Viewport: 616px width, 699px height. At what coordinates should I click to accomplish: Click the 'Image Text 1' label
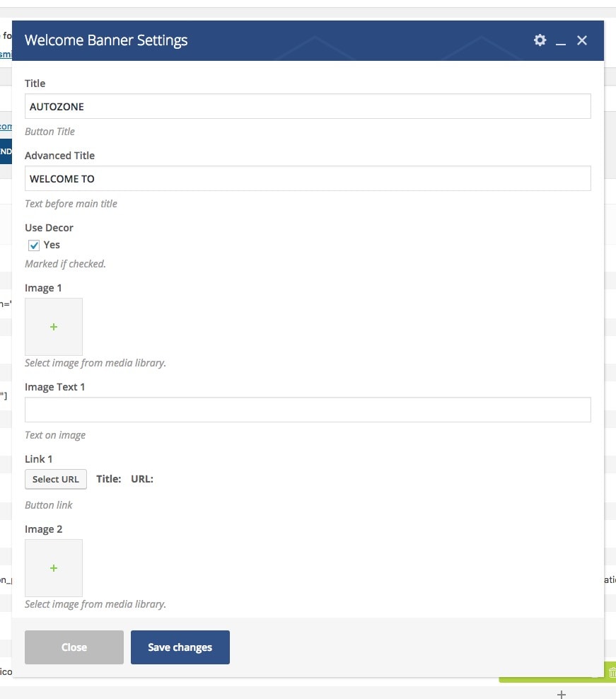(x=55, y=387)
